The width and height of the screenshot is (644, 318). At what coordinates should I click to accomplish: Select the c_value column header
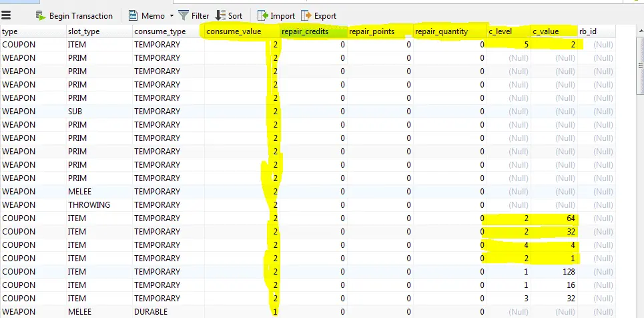554,31
